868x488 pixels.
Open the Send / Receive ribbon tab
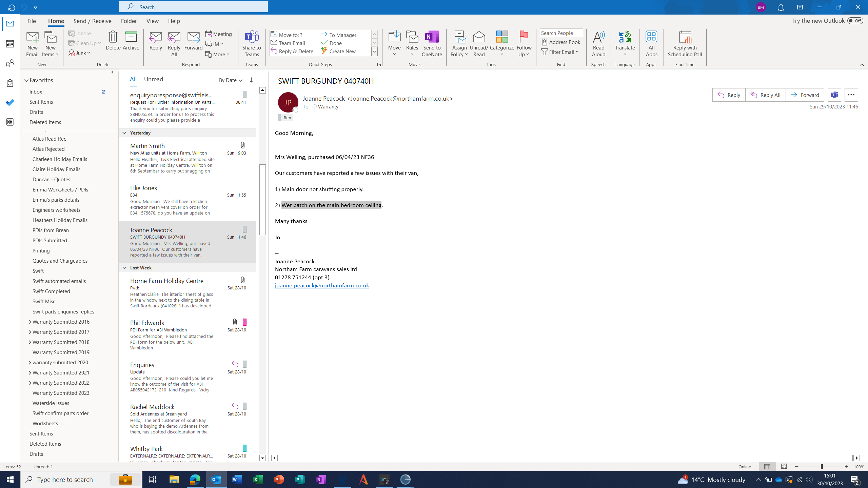point(92,21)
